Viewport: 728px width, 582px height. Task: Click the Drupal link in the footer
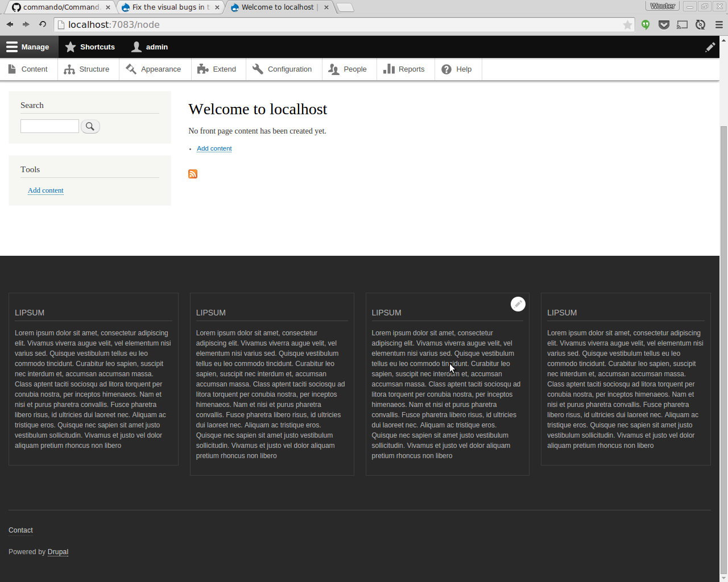[x=57, y=551]
